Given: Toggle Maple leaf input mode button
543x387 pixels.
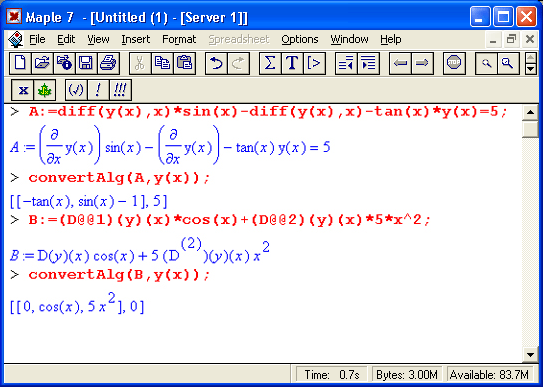Looking at the screenshot, I should pyautogui.click(x=45, y=90).
